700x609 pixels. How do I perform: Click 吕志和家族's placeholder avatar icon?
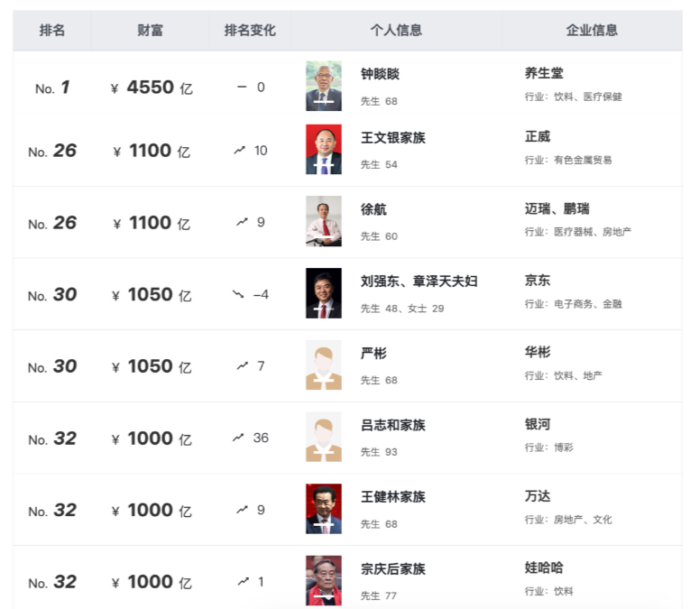click(x=324, y=437)
